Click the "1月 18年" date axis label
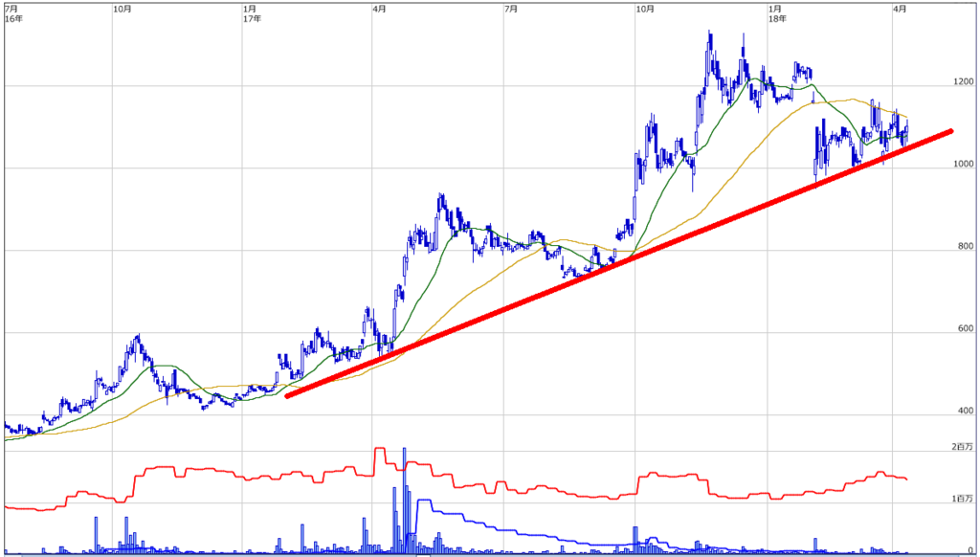 [x=777, y=13]
